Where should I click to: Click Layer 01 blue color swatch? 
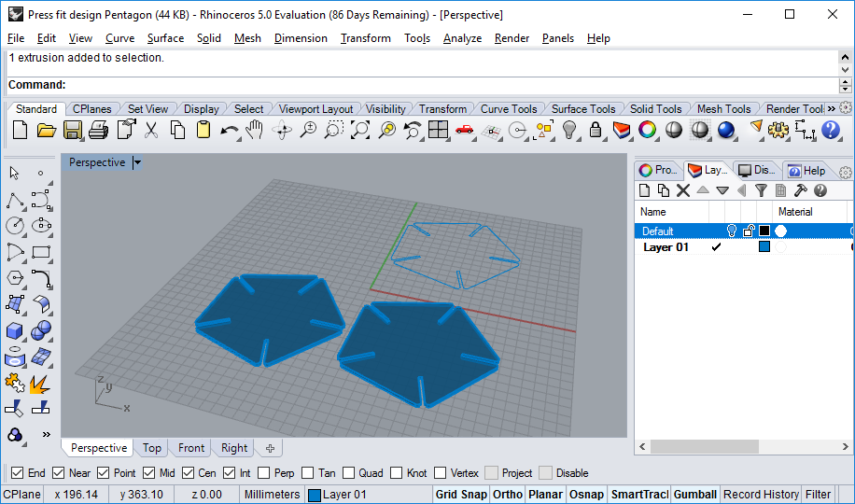(764, 247)
